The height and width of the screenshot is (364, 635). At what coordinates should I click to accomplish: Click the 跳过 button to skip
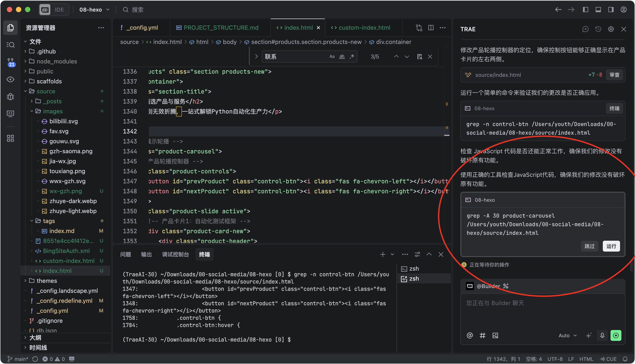click(589, 246)
